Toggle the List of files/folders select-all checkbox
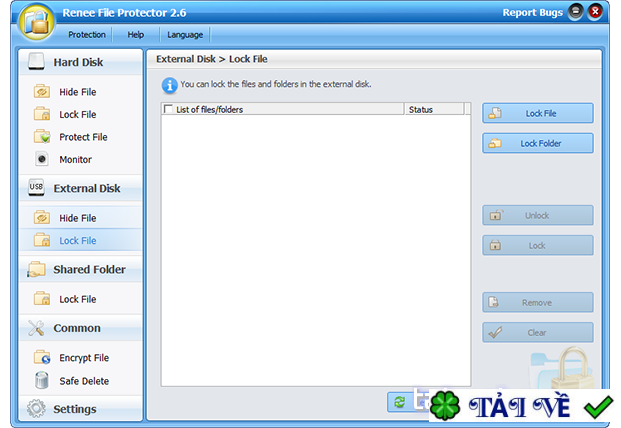 point(168,109)
